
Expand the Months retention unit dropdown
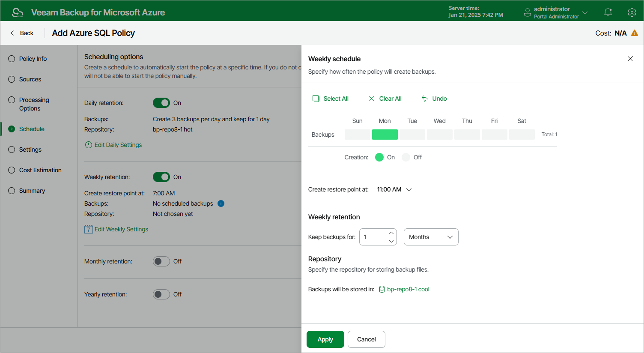(x=431, y=237)
